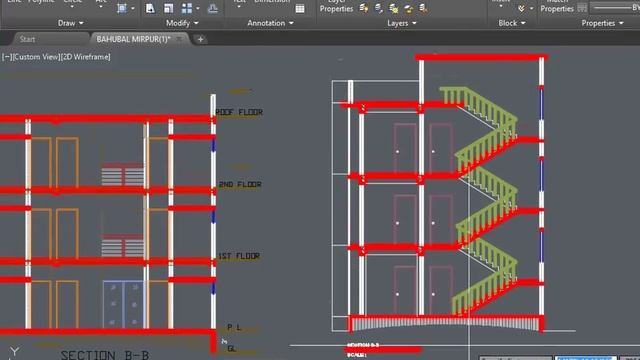Click the Table icon in Annotation panel
Viewport: 640px width, 360px height.
coord(300,9)
